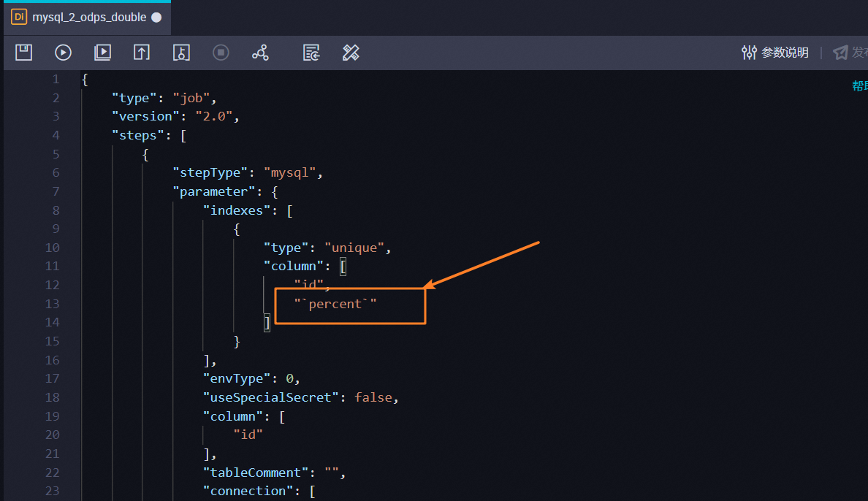This screenshot has height=501, width=868.
Task: Click the "type": "job" line text
Action: (x=164, y=98)
